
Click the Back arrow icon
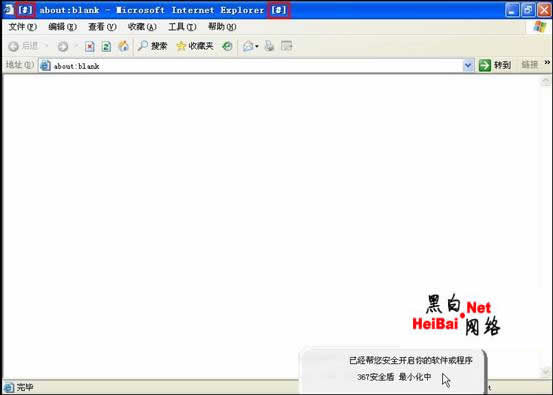point(14,46)
